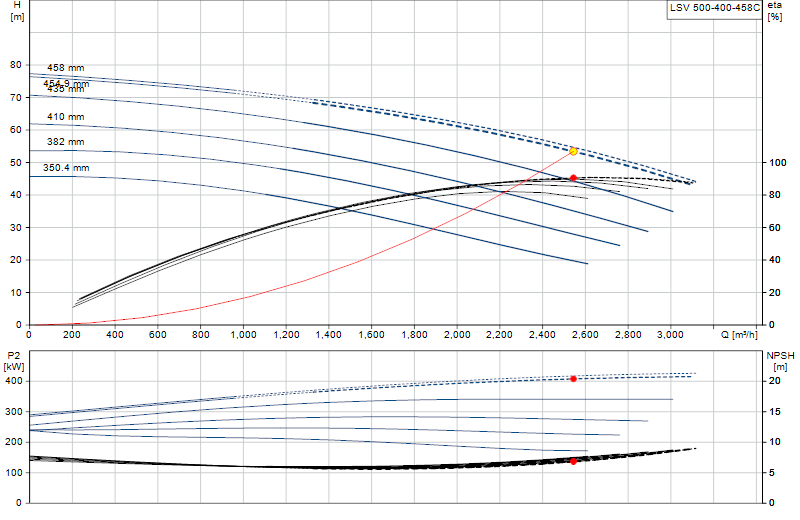
Task: Click the 80 value on head axis
Action: (16, 65)
